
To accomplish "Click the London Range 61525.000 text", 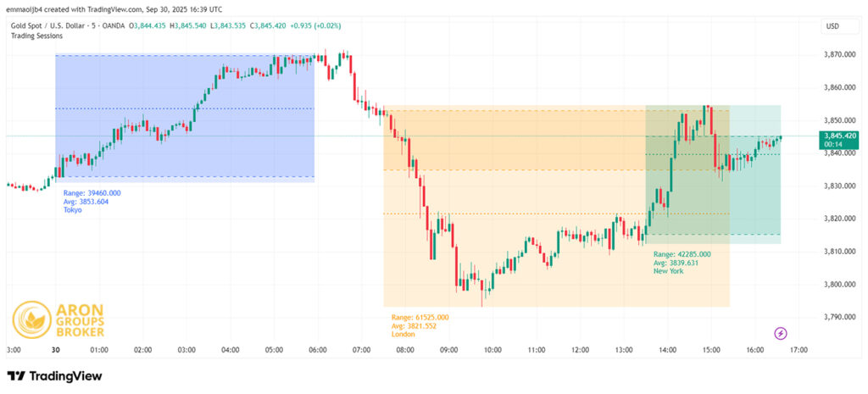I will point(420,317).
